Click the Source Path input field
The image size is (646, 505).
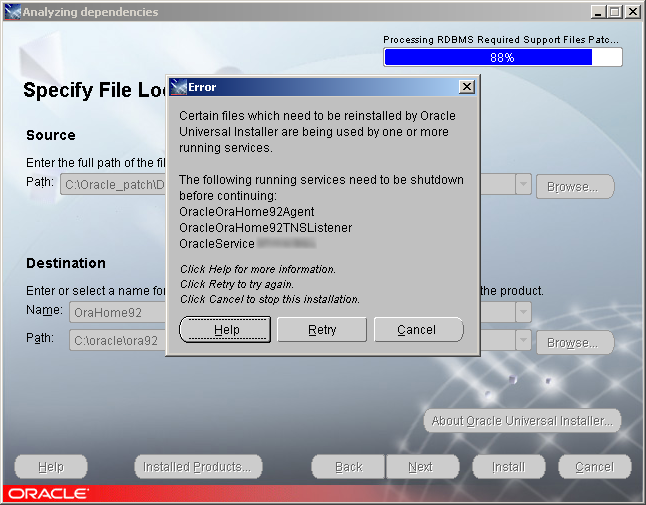[x=114, y=184]
